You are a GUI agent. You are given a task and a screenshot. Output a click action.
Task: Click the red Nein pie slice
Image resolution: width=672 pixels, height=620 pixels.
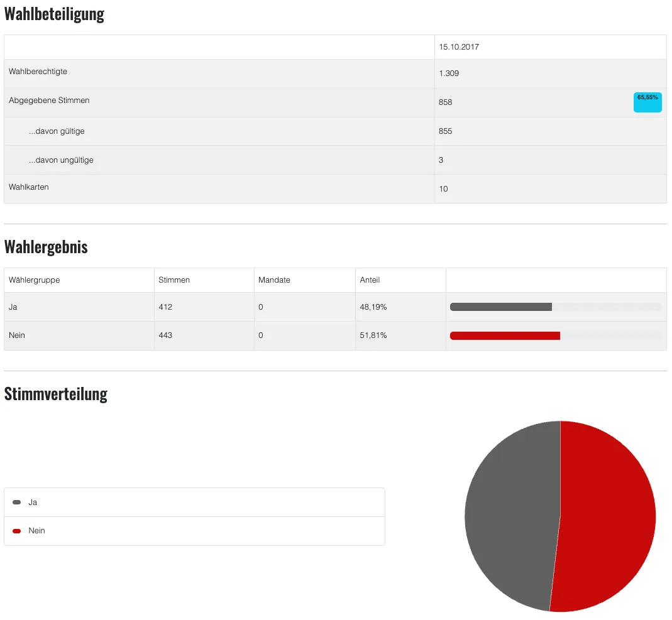pyautogui.click(x=609, y=516)
